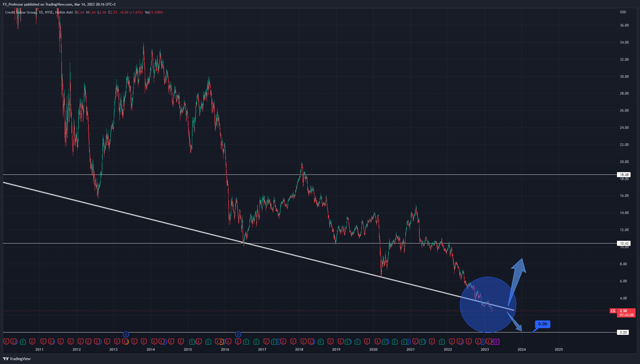The image size is (640, 364).
Task: Click the 01:43:08 countdown timer
Action: (626, 315)
